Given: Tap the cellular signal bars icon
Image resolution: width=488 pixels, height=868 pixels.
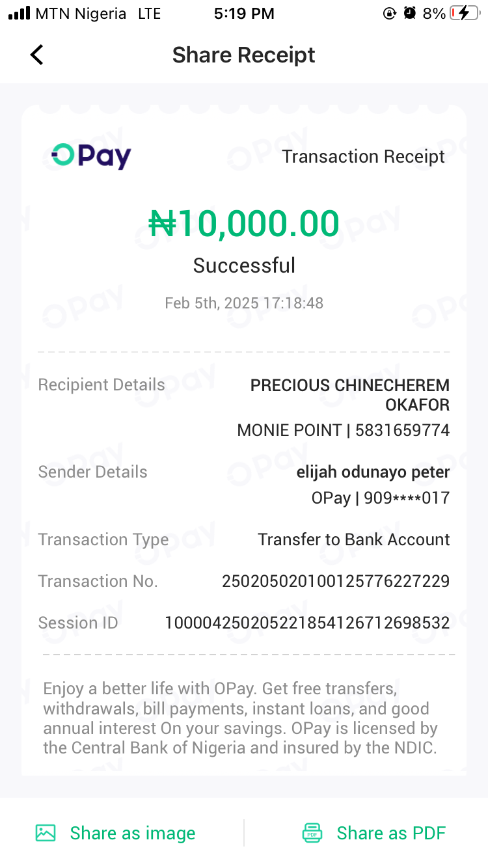Looking at the screenshot, I should coord(20,14).
